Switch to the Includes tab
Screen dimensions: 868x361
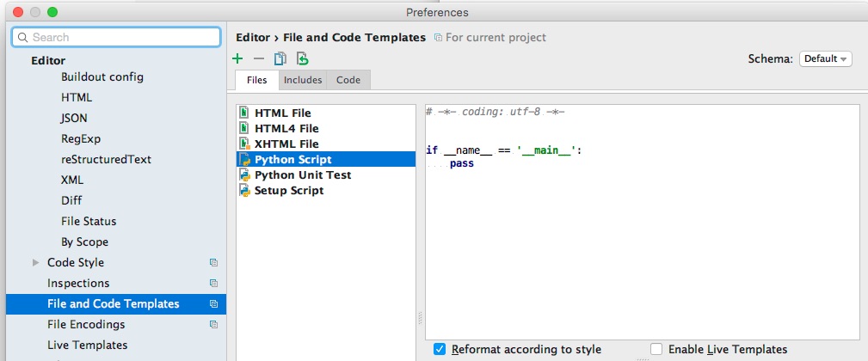click(303, 80)
